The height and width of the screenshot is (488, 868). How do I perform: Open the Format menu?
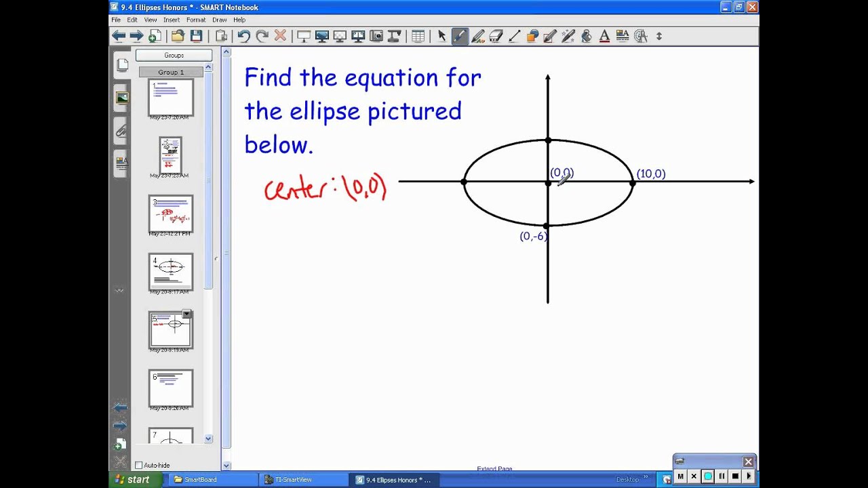(x=196, y=20)
